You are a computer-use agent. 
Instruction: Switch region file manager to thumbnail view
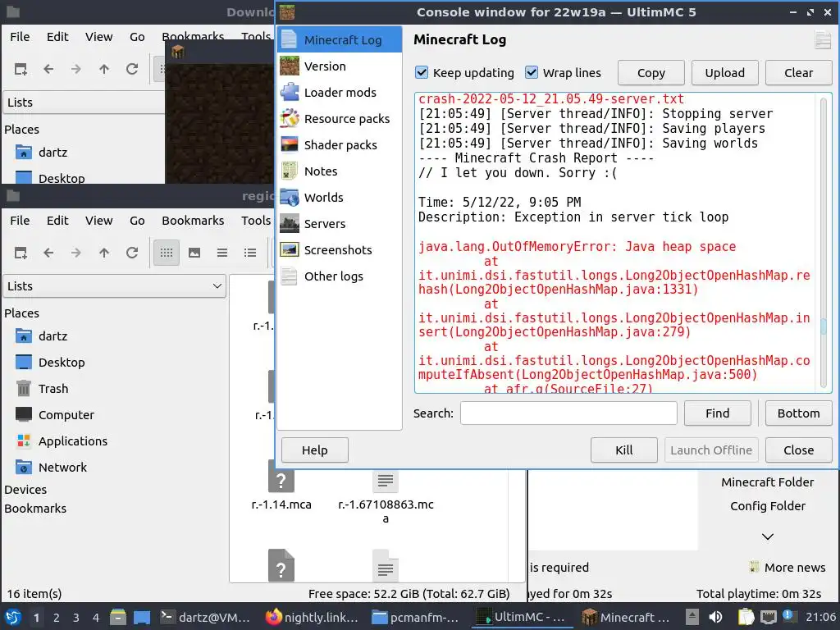pos(194,253)
